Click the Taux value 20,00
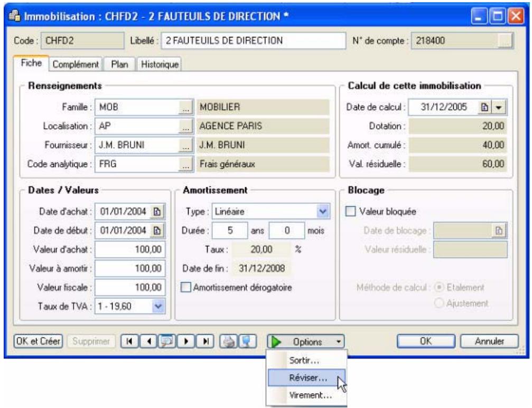This screenshot has width=532, height=408. click(x=262, y=250)
